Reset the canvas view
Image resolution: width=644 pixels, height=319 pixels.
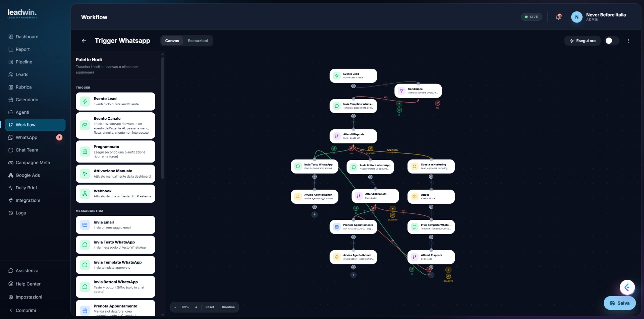(x=210, y=307)
